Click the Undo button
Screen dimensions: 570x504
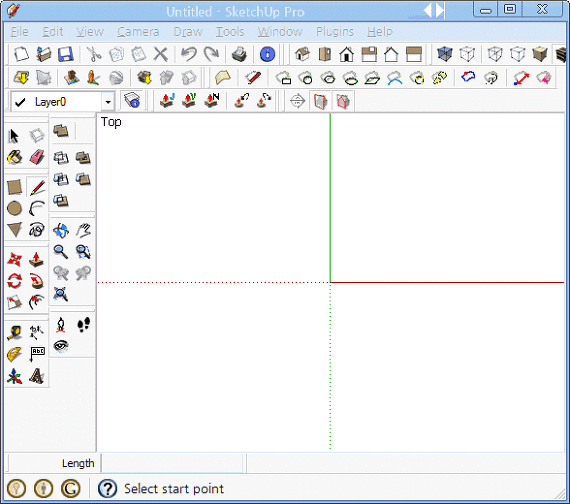click(189, 54)
